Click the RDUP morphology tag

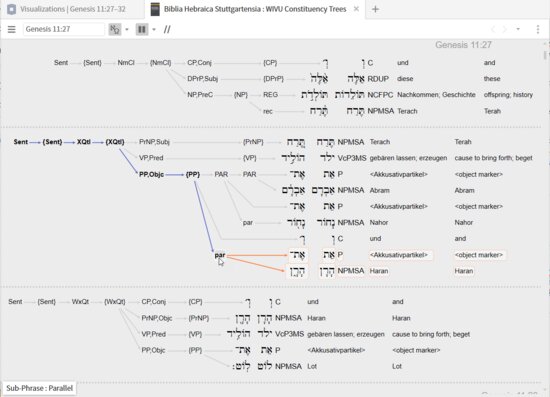tap(378, 79)
